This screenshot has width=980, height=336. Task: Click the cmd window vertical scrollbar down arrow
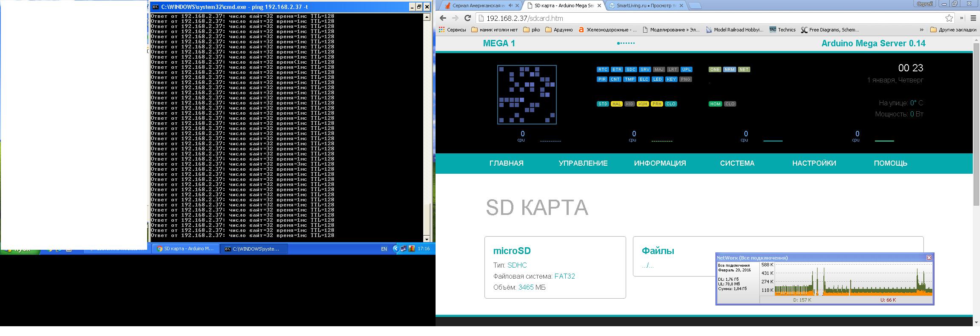pos(427,239)
